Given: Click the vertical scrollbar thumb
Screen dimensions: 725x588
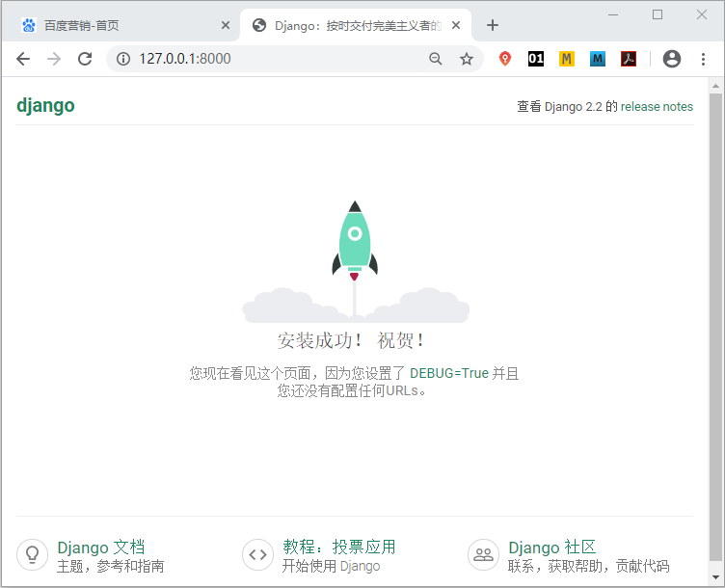Looking at the screenshot, I should 715,328.
